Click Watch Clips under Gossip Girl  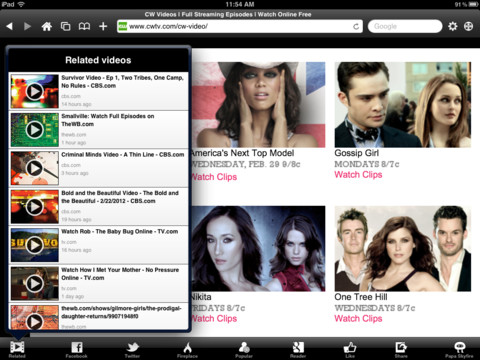click(x=358, y=175)
